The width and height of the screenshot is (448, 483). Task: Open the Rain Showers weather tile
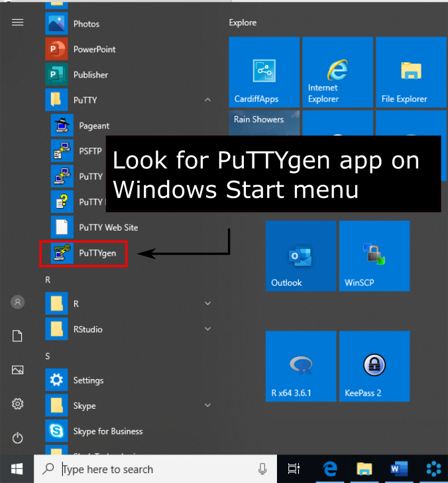coord(264,123)
